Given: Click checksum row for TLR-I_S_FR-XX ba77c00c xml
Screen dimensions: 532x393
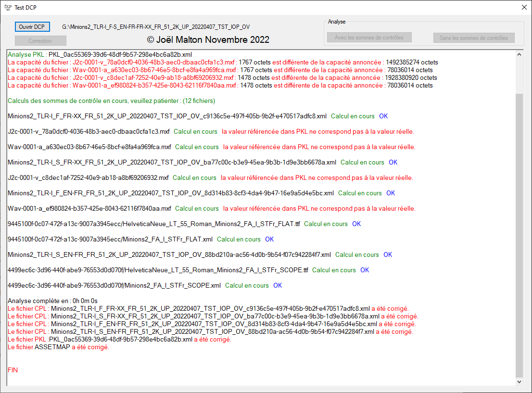Looking at the screenshot, I should pos(202,162).
